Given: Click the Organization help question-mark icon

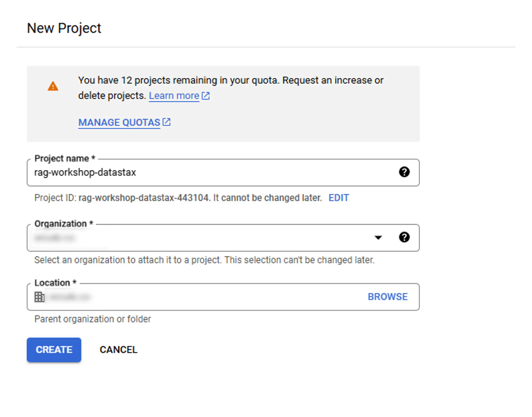Looking at the screenshot, I should click(404, 237).
